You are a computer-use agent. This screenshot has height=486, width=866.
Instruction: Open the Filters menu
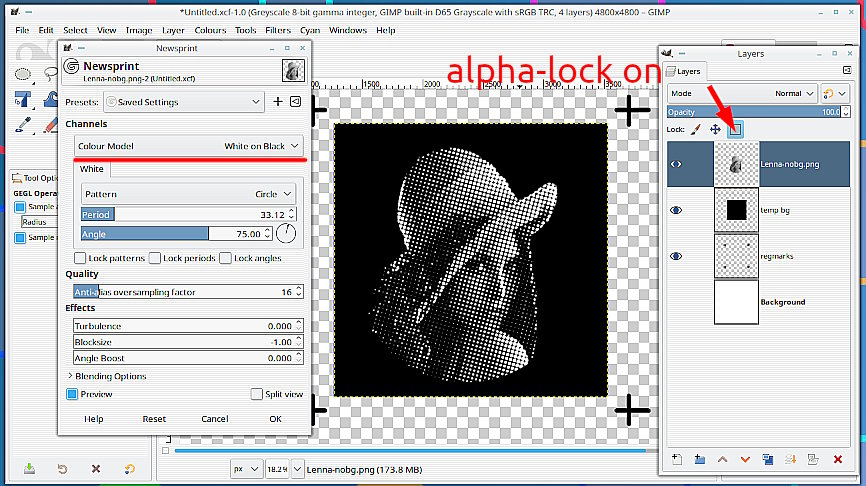(x=277, y=30)
